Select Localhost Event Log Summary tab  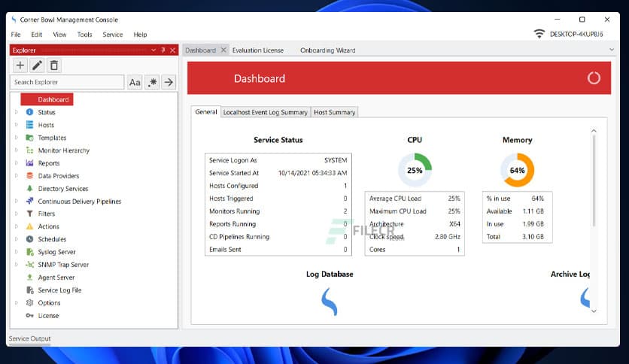pyautogui.click(x=265, y=112)
